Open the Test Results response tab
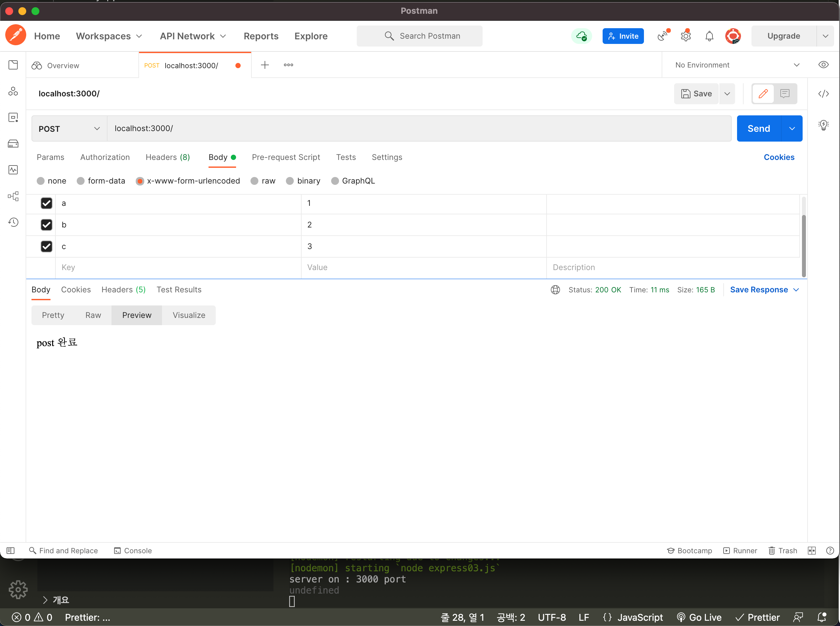840x626 pixels. (179, 290)
